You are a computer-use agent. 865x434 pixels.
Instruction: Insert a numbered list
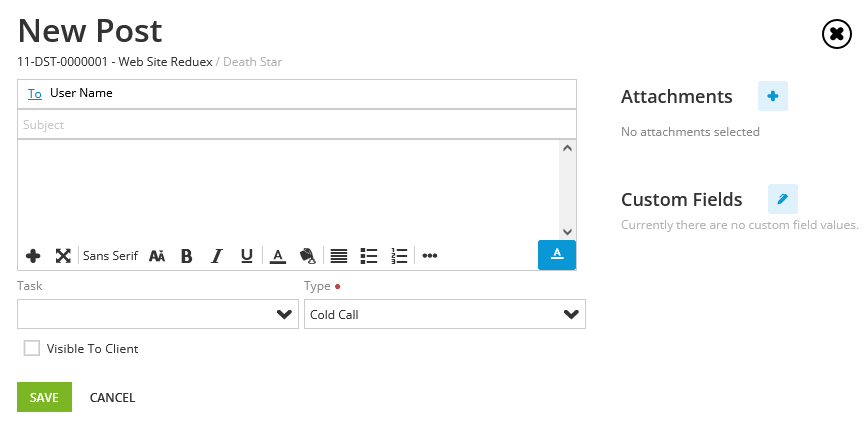pyautogui.click(x=399, y=256)
